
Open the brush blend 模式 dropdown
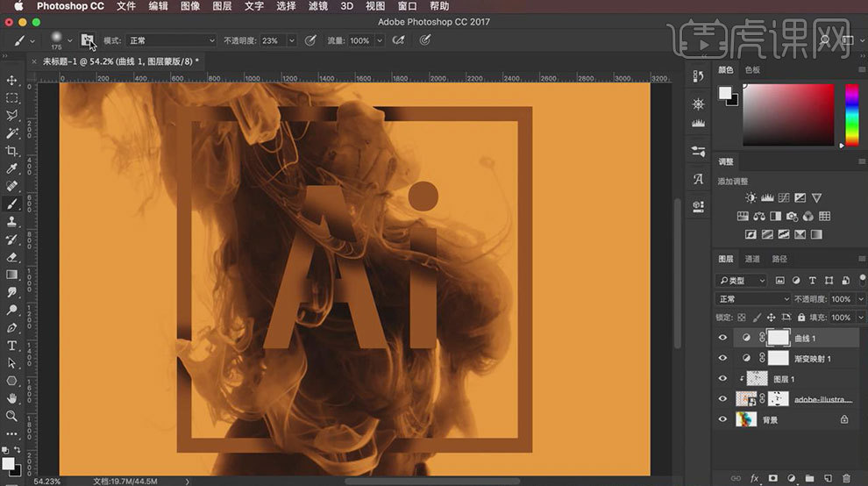point(171,40)
